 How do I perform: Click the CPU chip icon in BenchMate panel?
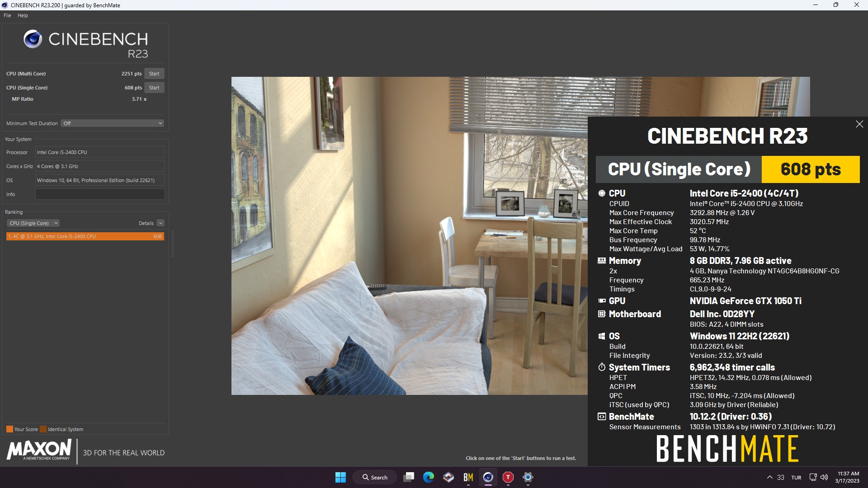point(602,193)
